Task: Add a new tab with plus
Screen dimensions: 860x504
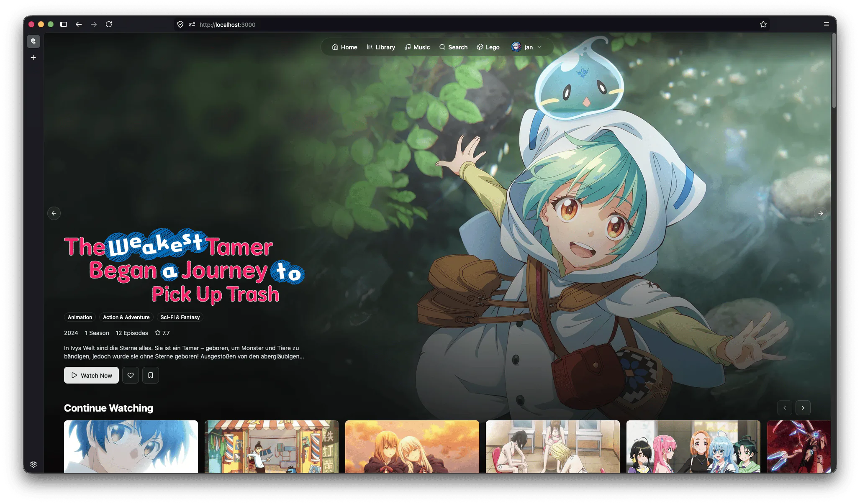Action: [x=33, y=58]
